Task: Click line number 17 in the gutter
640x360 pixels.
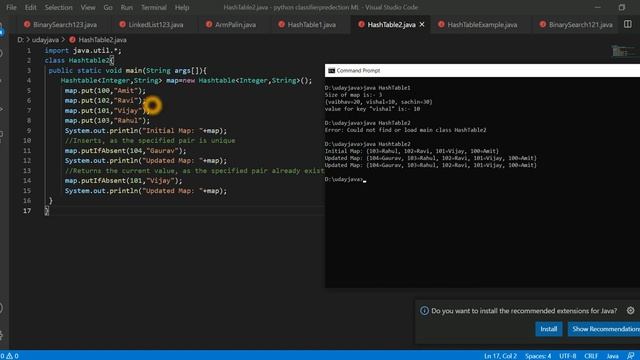Action: pyautogui.click(x=27, y=211)
